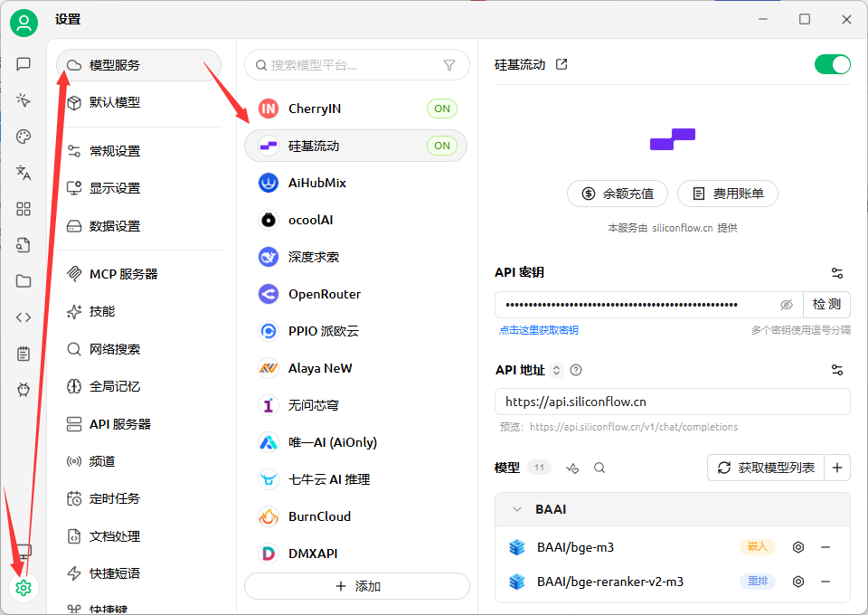Select 默认模型 settings section
Image resolution: width=868 pixels, height=615 pixels.
click(138, 102)
